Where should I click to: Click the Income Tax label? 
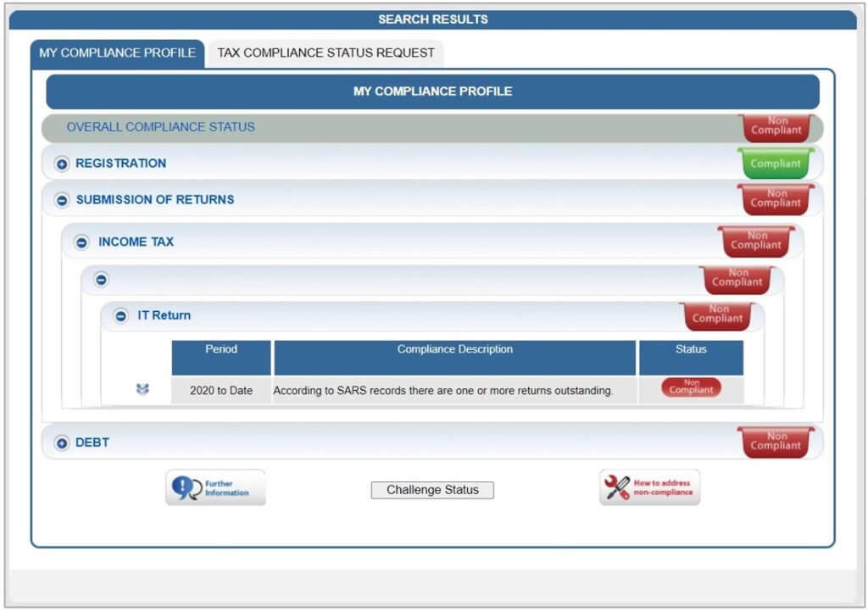tap(136, 242)
